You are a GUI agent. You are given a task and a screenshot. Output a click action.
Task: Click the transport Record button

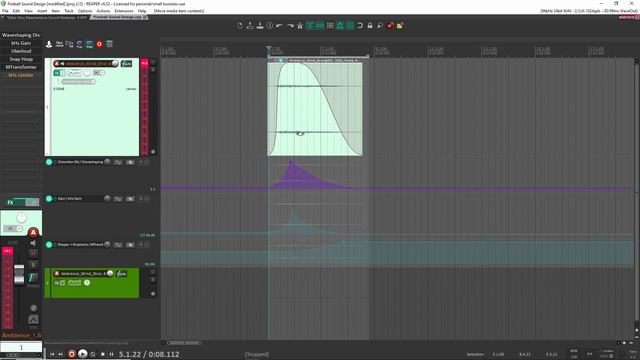point(71,354)
